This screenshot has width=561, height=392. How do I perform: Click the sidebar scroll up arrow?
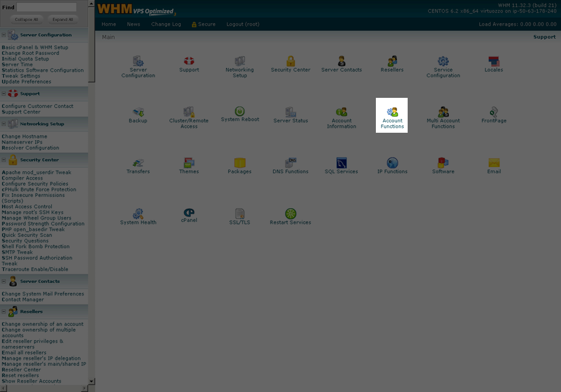pos(91,4)
